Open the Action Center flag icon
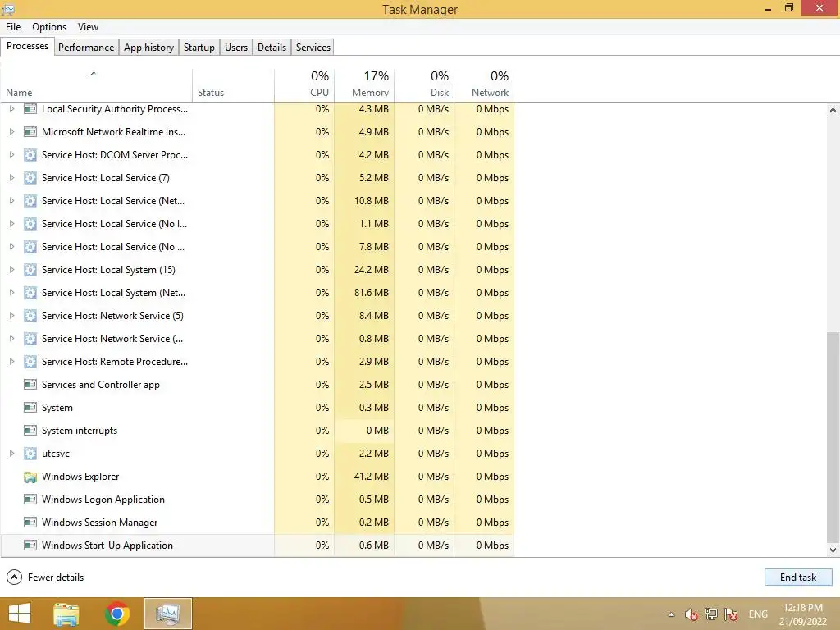This screenshot has width=840, height=630. click(731, 614)
